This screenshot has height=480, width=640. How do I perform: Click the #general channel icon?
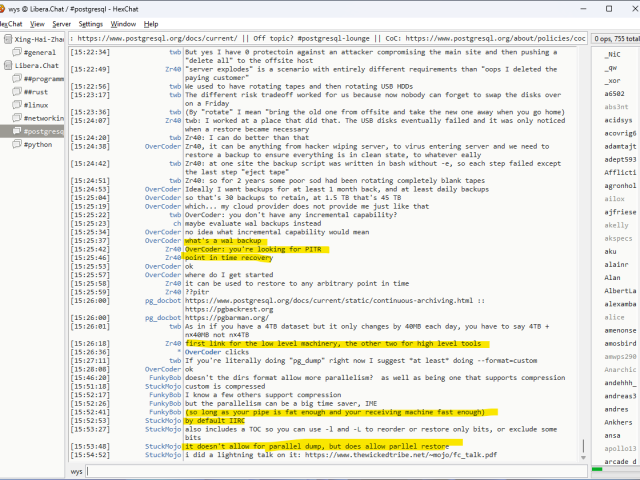[x=17, y=52]
